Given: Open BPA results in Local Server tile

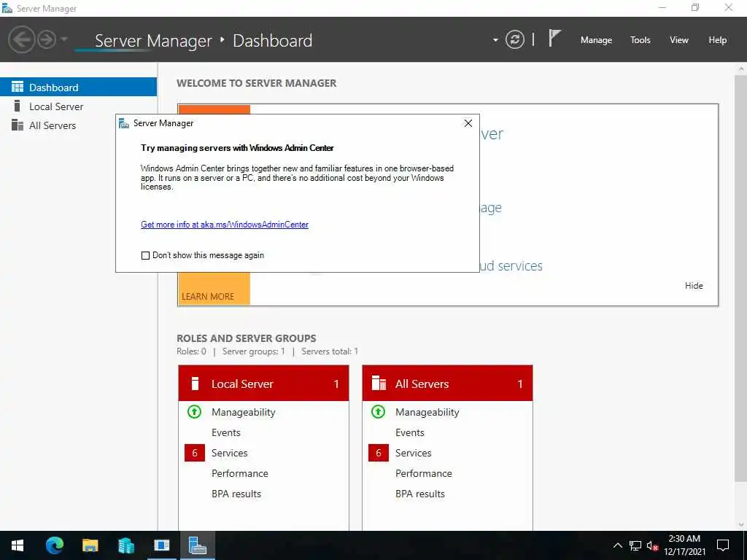Looking at the screenshot, I should pyautogui.click(x=236, y=494).
